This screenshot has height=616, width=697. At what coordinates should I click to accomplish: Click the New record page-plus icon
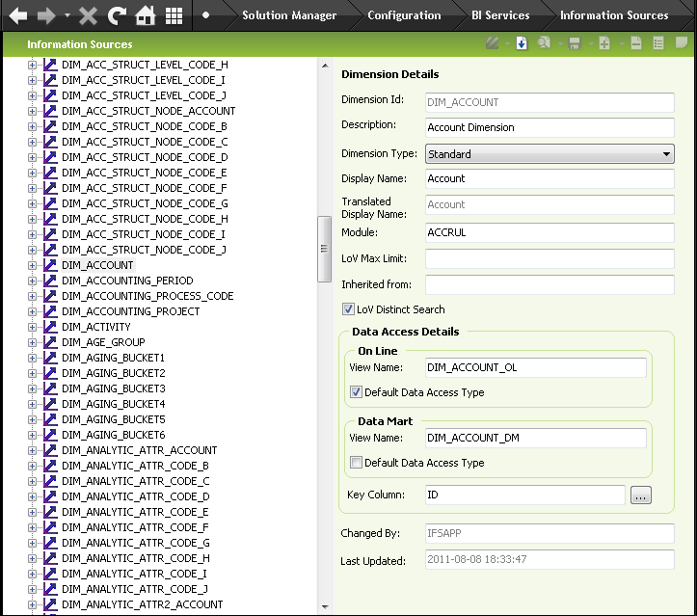604,43
